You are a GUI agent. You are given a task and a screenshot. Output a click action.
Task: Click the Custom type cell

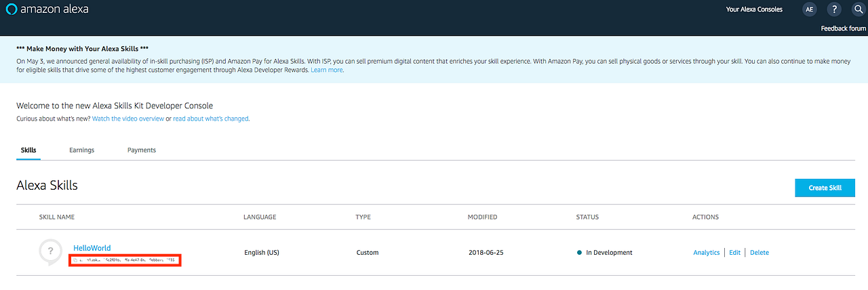(367, 253)
